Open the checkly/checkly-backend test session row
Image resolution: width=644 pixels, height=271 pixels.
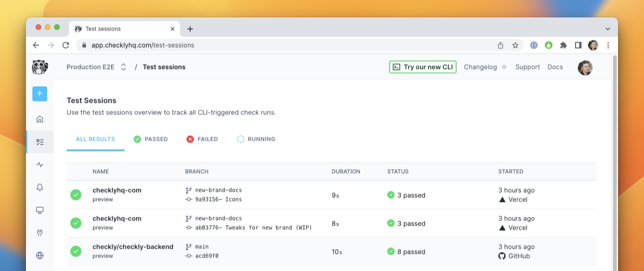pos(133,247)
